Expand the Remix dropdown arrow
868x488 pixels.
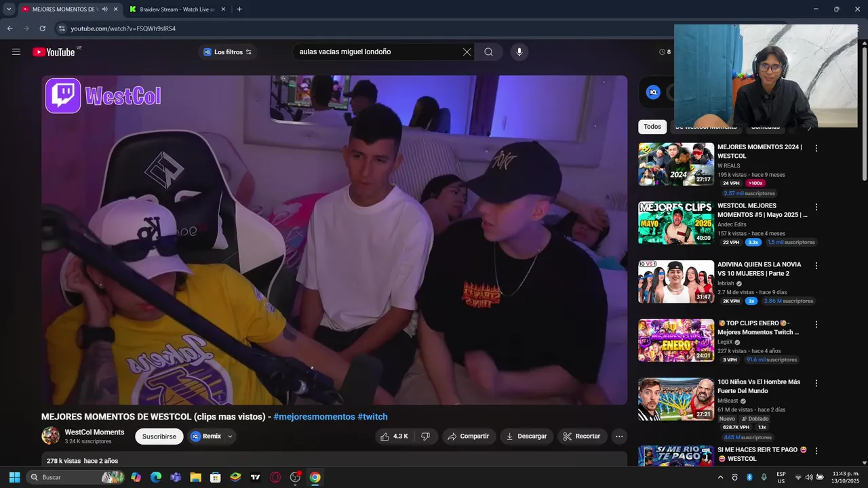(x=230, y=436)
